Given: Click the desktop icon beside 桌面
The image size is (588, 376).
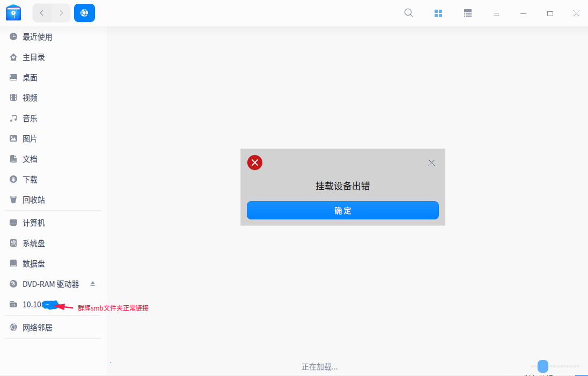Looking at the screenshot, I should coord(13,77).
